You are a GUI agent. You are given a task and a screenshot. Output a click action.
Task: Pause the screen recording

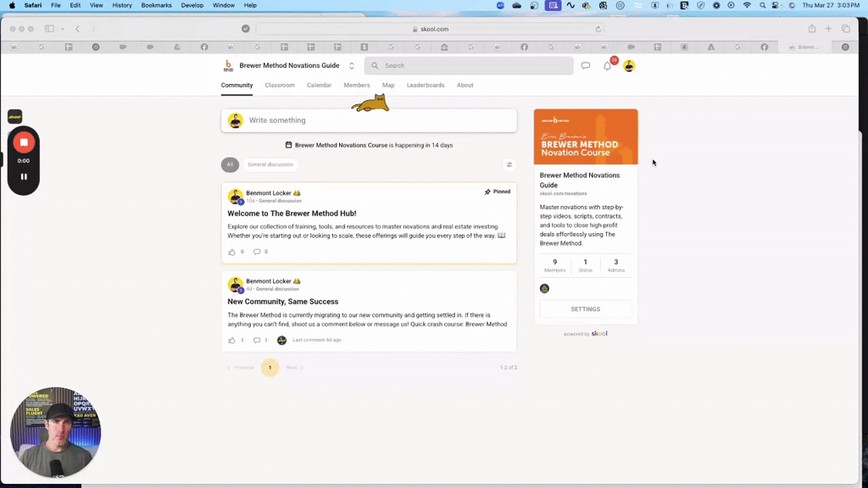[24, 177]
